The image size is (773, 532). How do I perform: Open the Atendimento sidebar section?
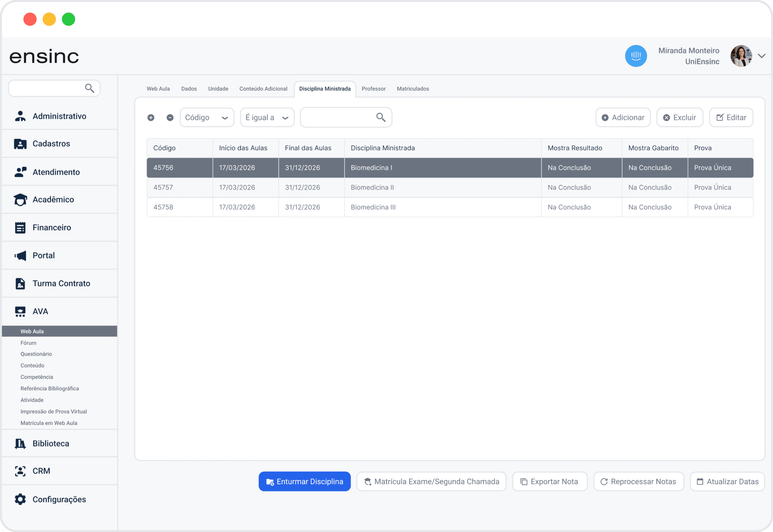pos(59,172)
